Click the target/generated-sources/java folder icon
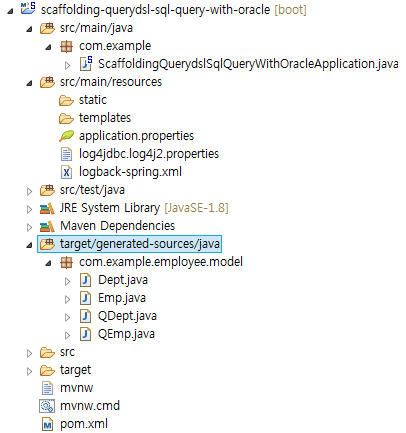The width and height of the screenshot is (406, 433). click(x=47, y=244)
